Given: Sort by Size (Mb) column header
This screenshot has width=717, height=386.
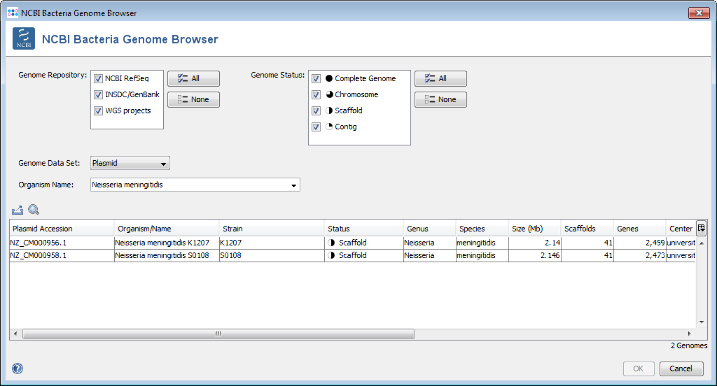Looking at the screenshot, I should 535,228.
